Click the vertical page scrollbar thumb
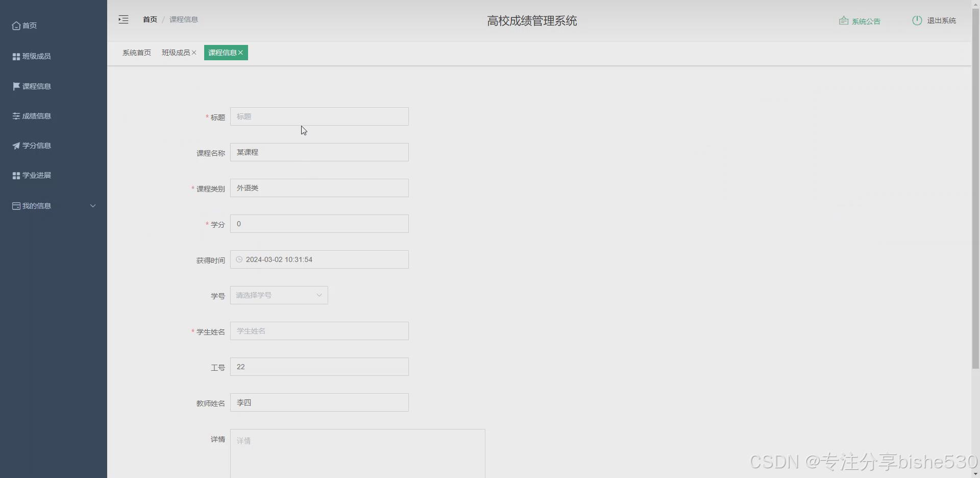The width and height of the screenshot is (980, 478). 975,189
